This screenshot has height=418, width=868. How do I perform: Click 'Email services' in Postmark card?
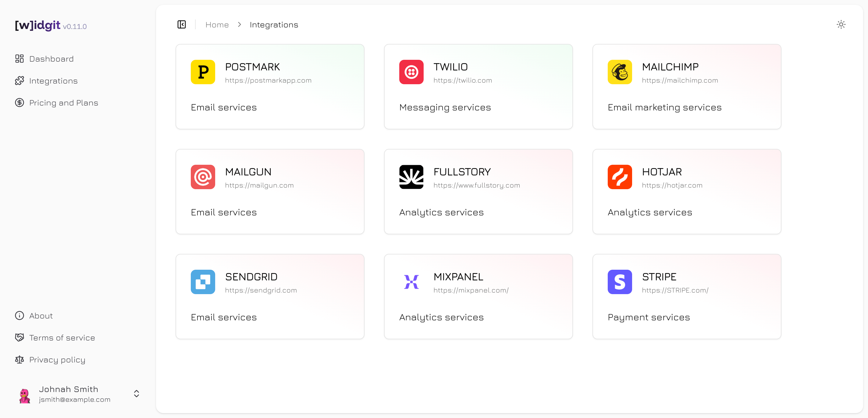pos(224,107)
